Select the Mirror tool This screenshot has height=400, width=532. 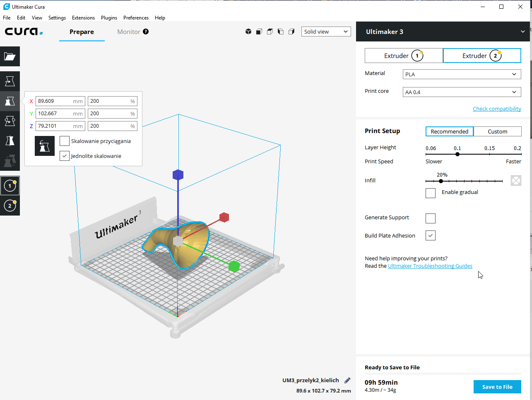click(x=10, y=141)
